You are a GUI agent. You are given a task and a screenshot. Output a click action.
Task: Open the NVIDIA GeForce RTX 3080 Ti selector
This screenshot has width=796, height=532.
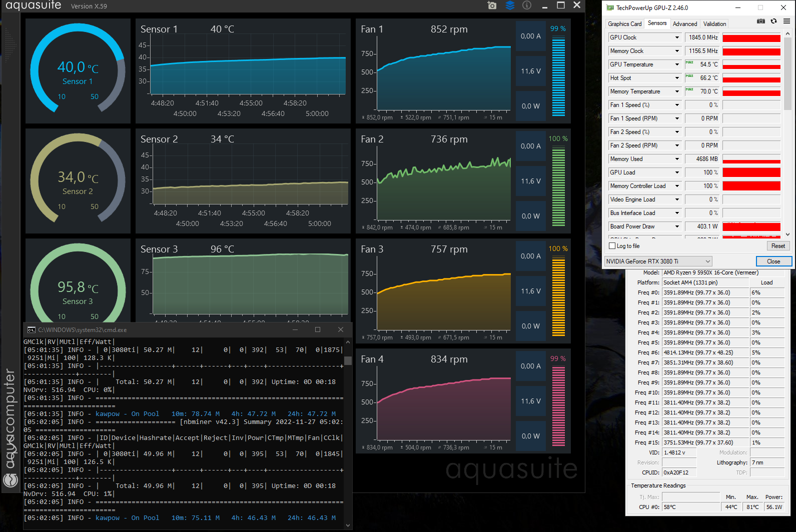tap(658, 261)
